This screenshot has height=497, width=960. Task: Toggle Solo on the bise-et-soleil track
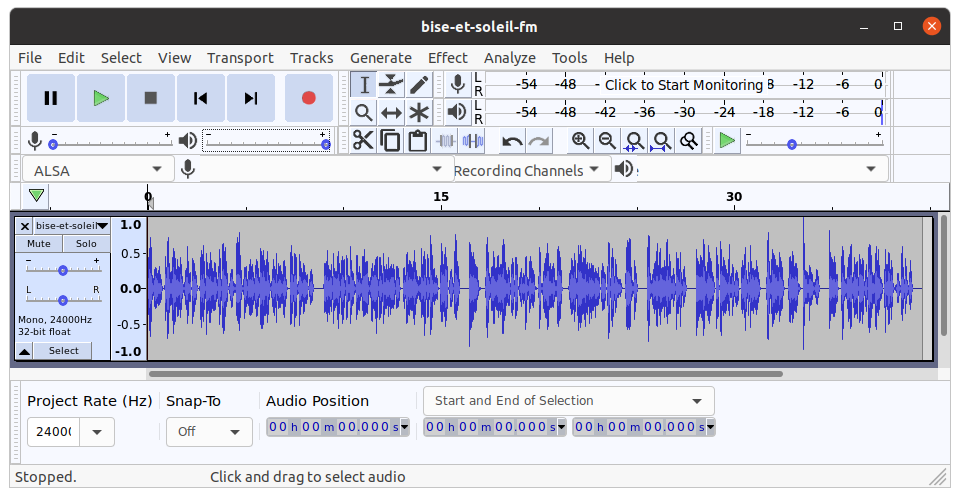(x=86, y=244)
